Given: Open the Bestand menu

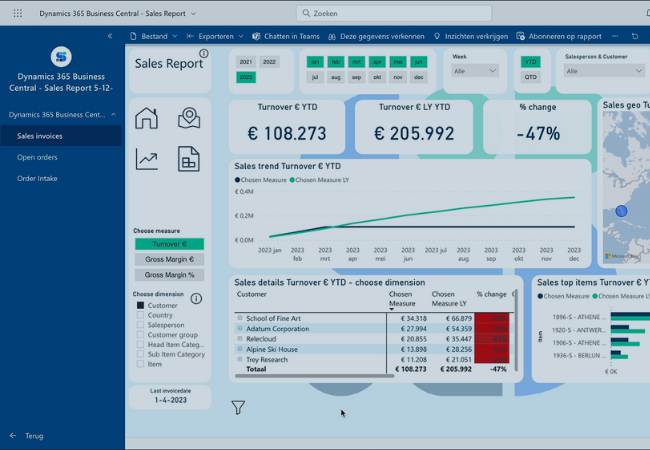Looking at the screenshot, I should 153,36.
